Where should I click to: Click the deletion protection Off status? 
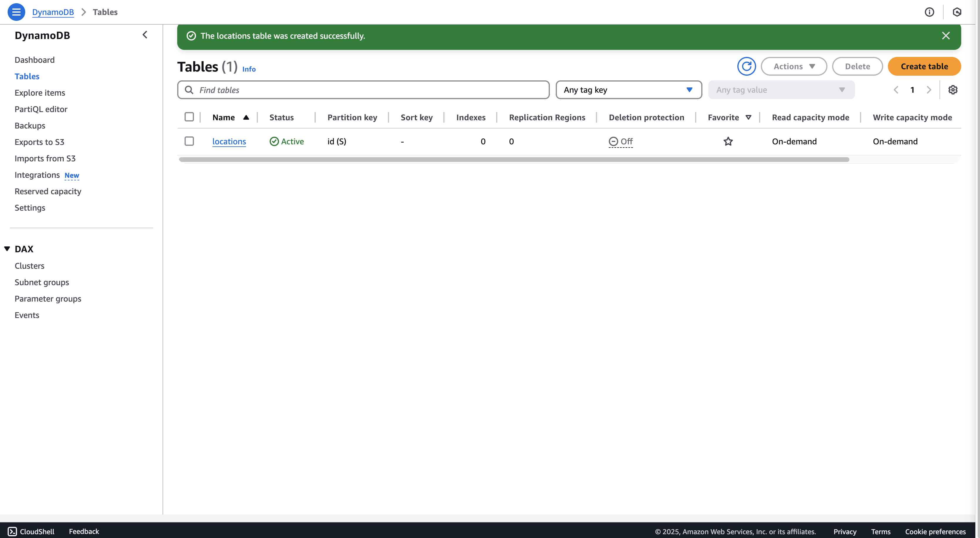point(621,141)
